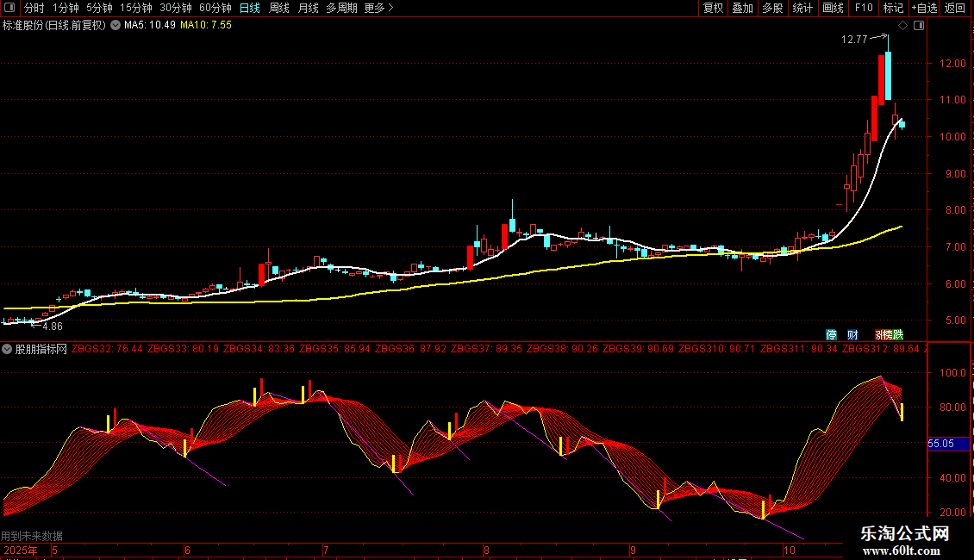Click the diamond icon on main chart
This screenshot has width=974, height=560.
tap(903, 26)
